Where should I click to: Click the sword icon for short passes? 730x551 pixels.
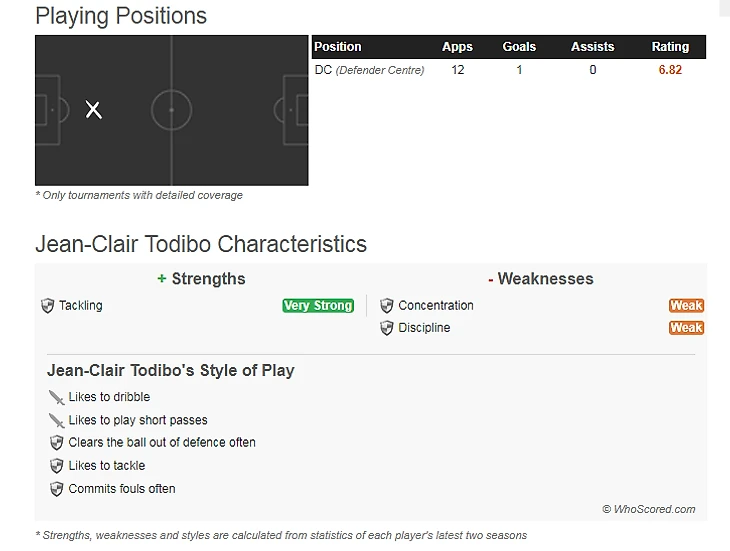[x=56, y=421]
